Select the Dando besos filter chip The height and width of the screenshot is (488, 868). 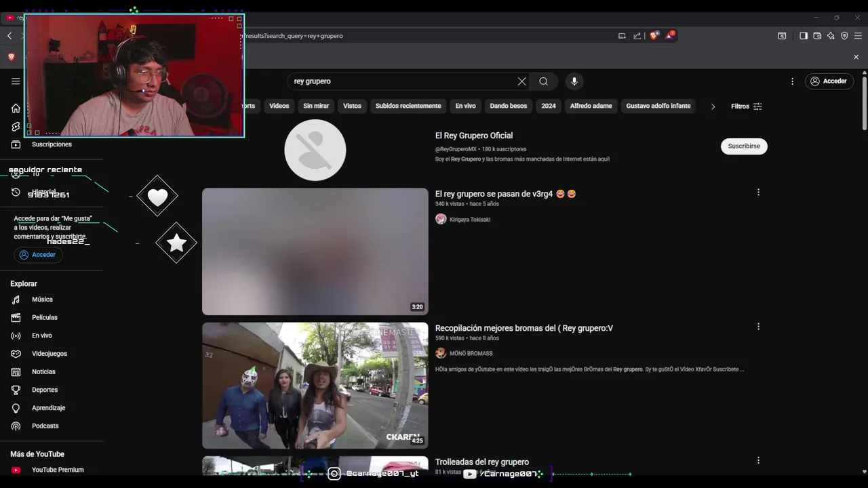pyautogui.click(x=509, y=106)
